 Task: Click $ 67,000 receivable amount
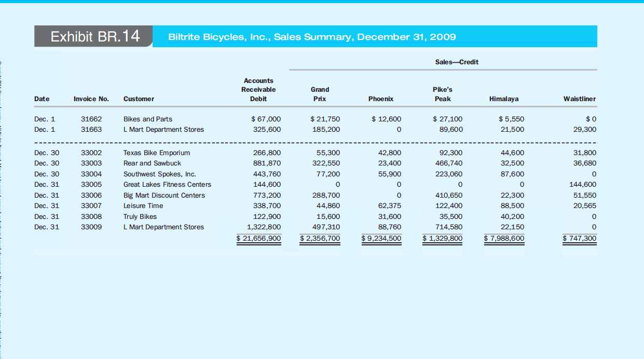[x=266, y=119]
